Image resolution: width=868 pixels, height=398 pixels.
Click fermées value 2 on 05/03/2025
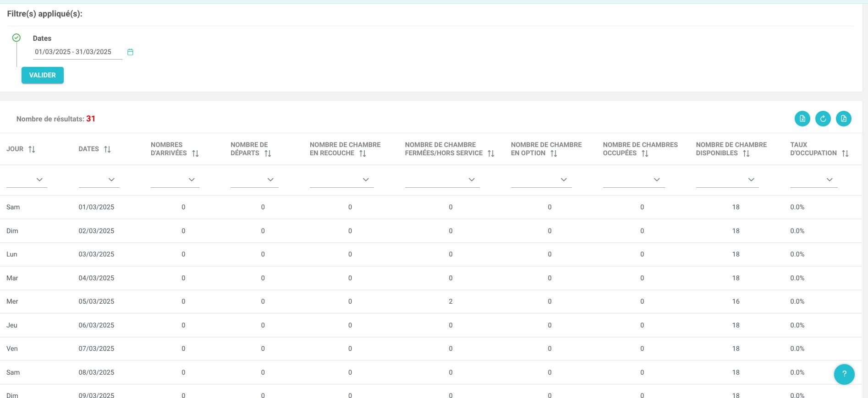(x=450, y=301)
